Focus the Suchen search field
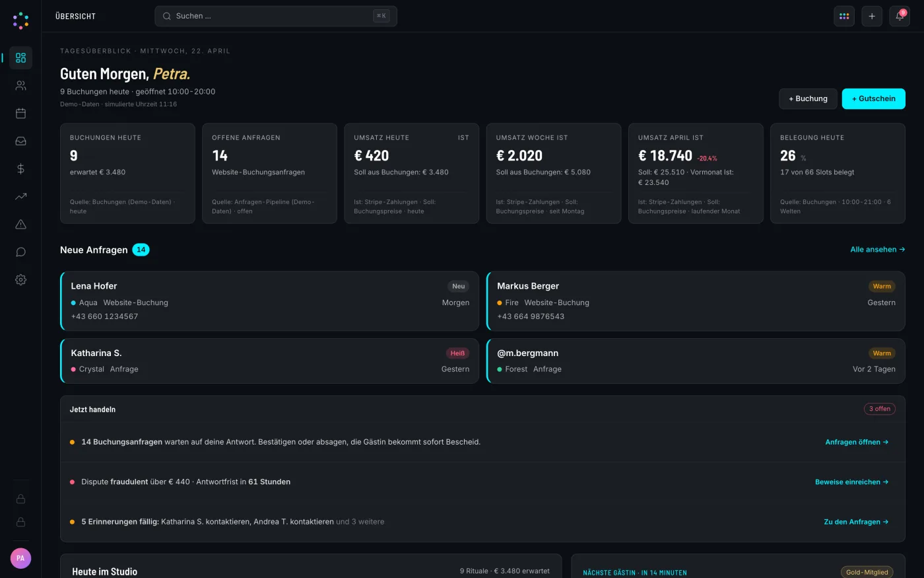 click(276, 17)
